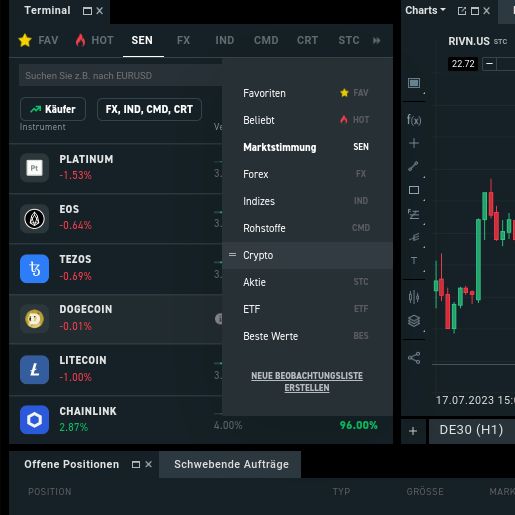This screenshot has height=515, width=515.
Task: Click the 22.72 price box
Action: [463, 63]
